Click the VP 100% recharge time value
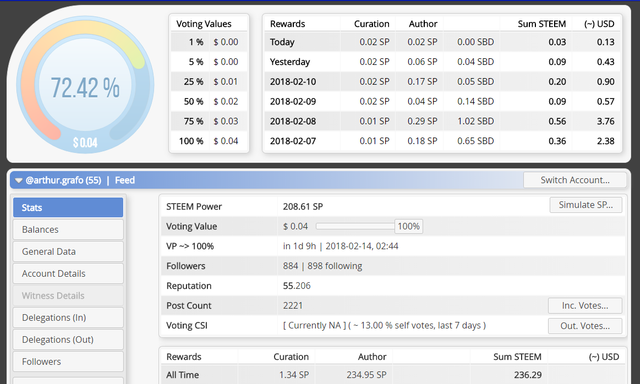Screen dimensions: 640x384 [x=340, y=246]
